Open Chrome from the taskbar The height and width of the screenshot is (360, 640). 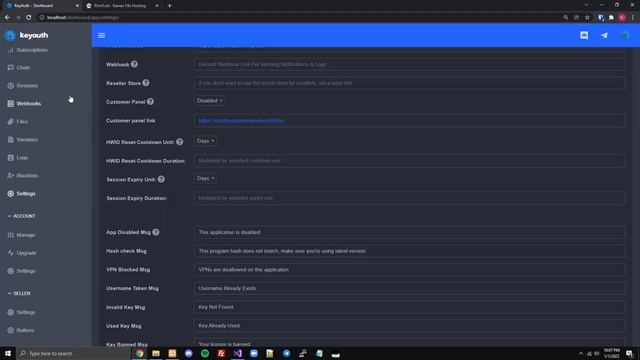(140, 353)
